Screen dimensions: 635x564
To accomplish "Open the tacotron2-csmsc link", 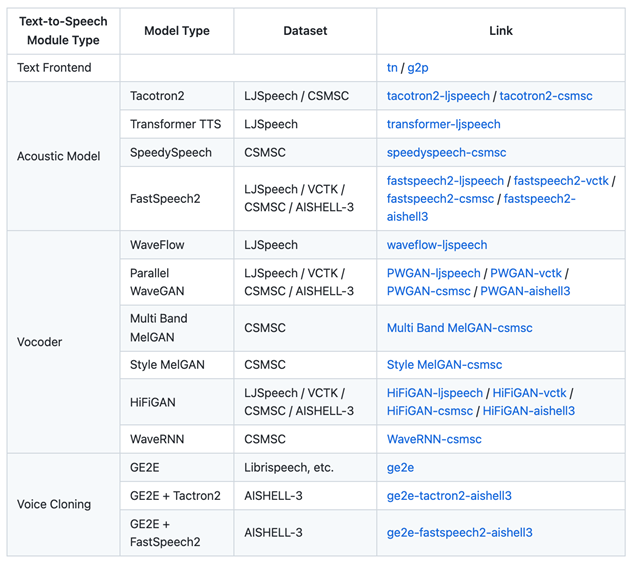I will point(545,96).
